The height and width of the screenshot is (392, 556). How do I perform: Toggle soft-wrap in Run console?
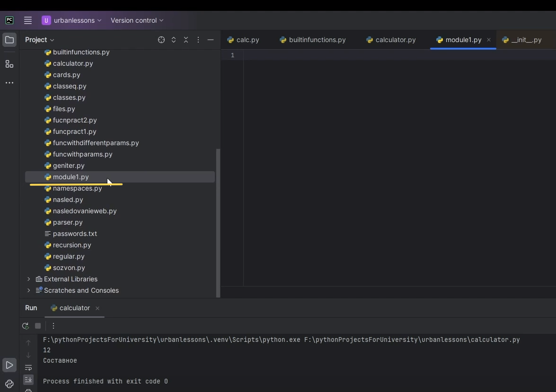pos(28,367)
